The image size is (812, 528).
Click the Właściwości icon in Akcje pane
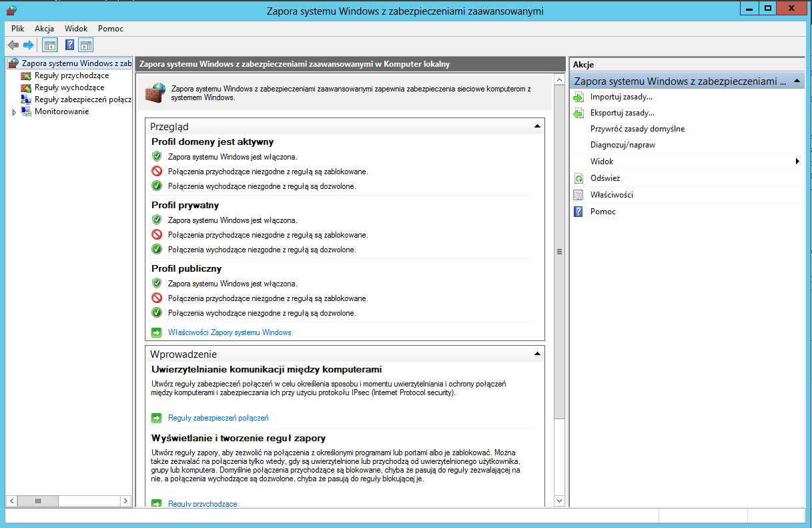pyautogui.click(x=578, y=195)
